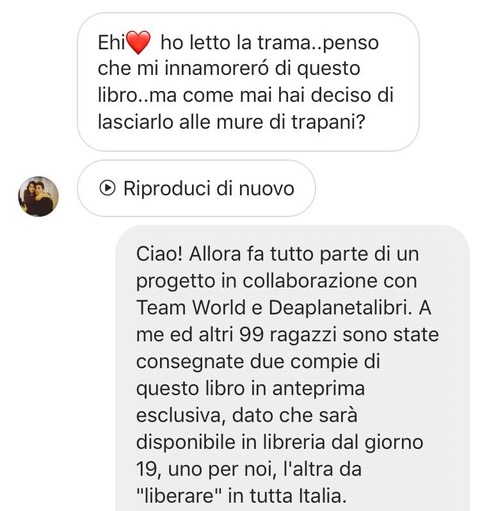Click "Ciao!" at the start of the reply
This screenshot has height=511, width=480.
[x=159, y=254]
